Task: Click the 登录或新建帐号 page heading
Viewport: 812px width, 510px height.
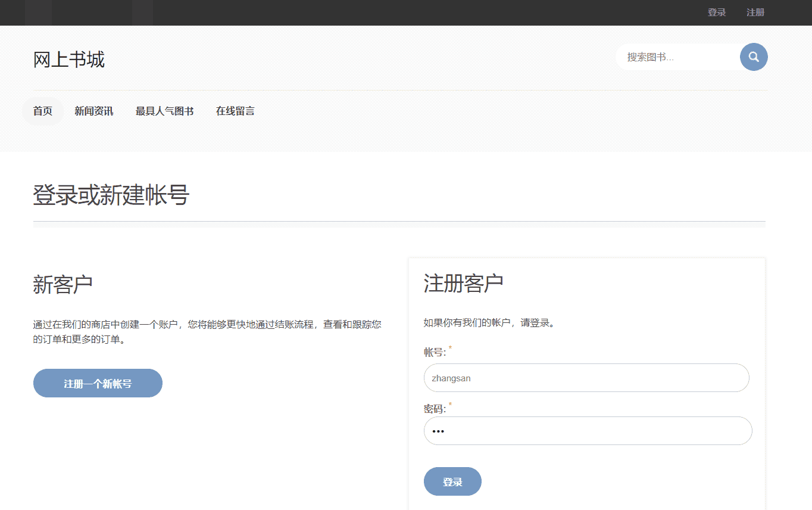Action: click(x=111, y=195)
